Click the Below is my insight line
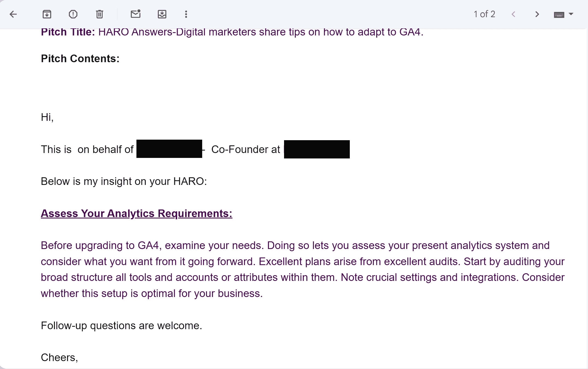588x369 pixels. tap(124, 181)
